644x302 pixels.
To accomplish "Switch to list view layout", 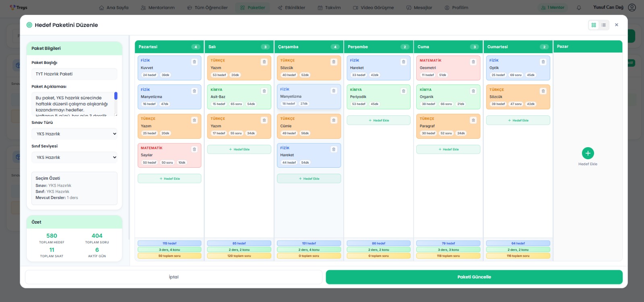I will tap(603, 25).
